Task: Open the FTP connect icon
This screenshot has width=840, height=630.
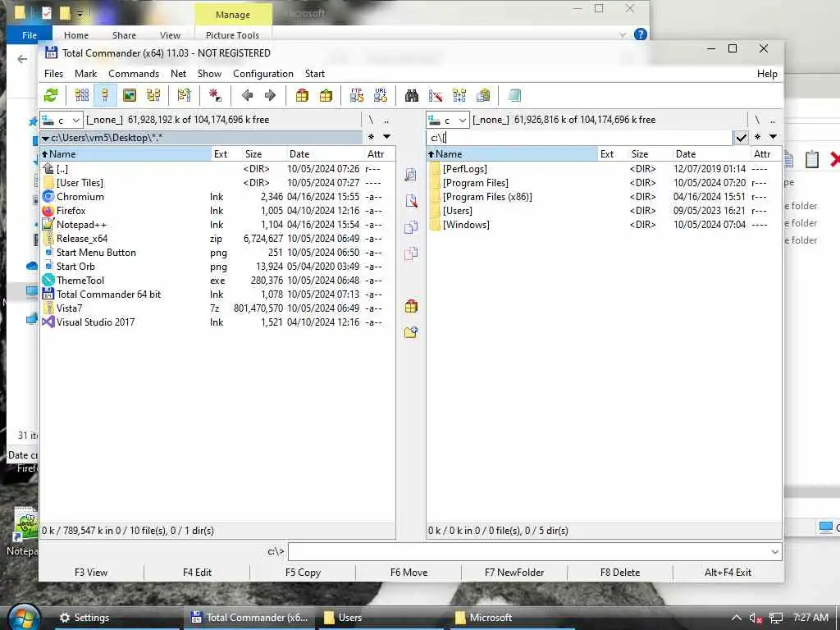Action: coord(356,96)
